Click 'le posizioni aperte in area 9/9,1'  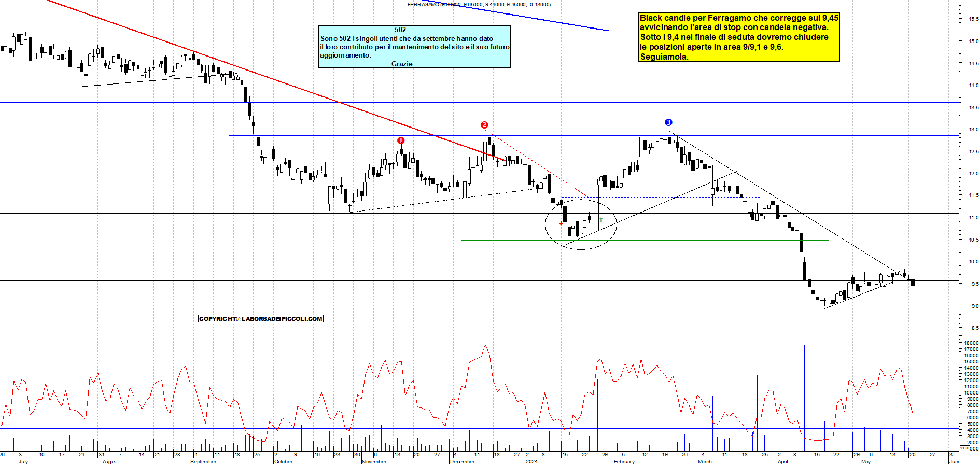pos(711,47)
